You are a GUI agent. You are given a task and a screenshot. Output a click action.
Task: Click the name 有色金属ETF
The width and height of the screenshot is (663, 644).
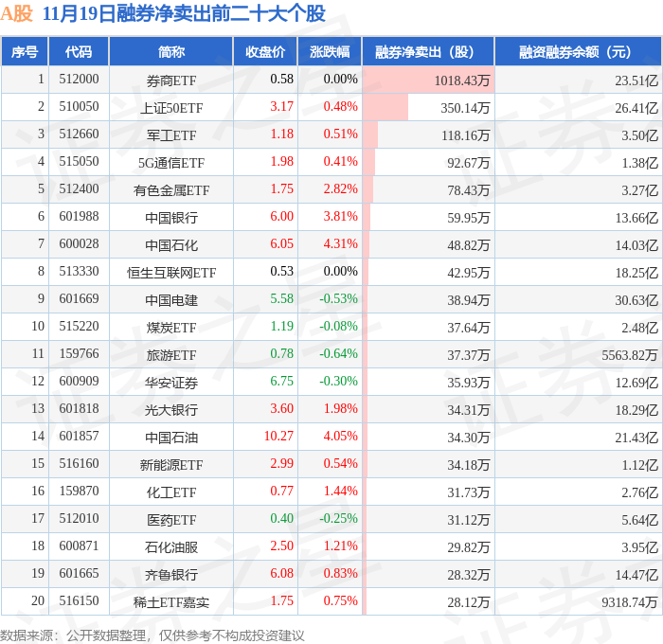(x=171, y=190)
